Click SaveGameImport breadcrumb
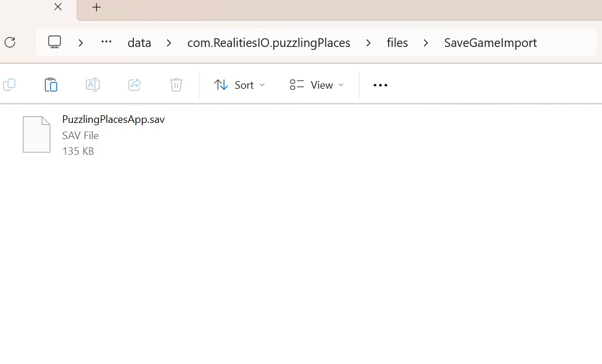The width and height of the screenshot is (602, 364). 490,42
